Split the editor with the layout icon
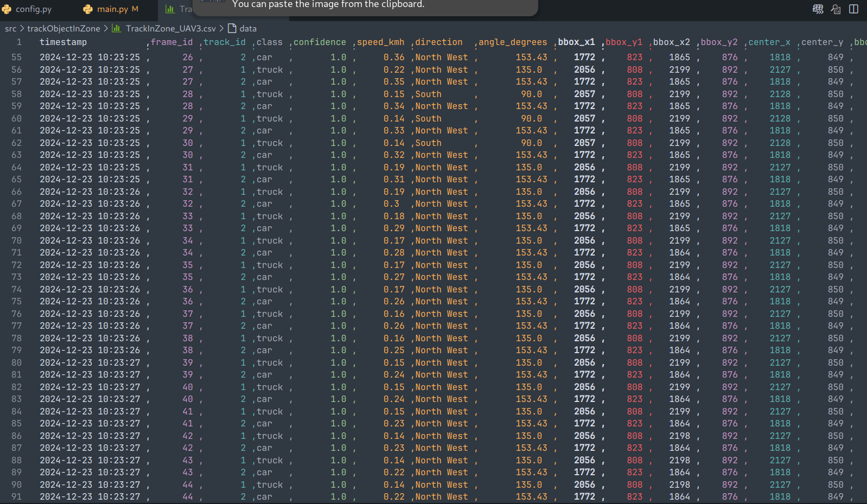Screen dimensions: 867x504 [853, 9]
